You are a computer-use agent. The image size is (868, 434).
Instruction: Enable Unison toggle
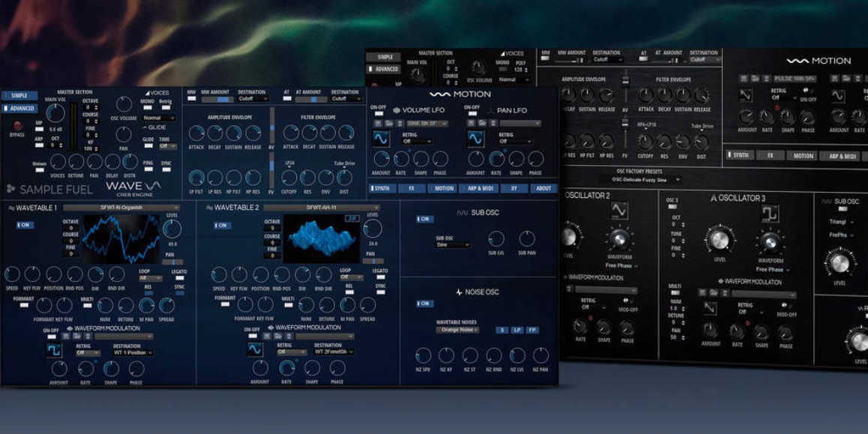click(39, 170)
